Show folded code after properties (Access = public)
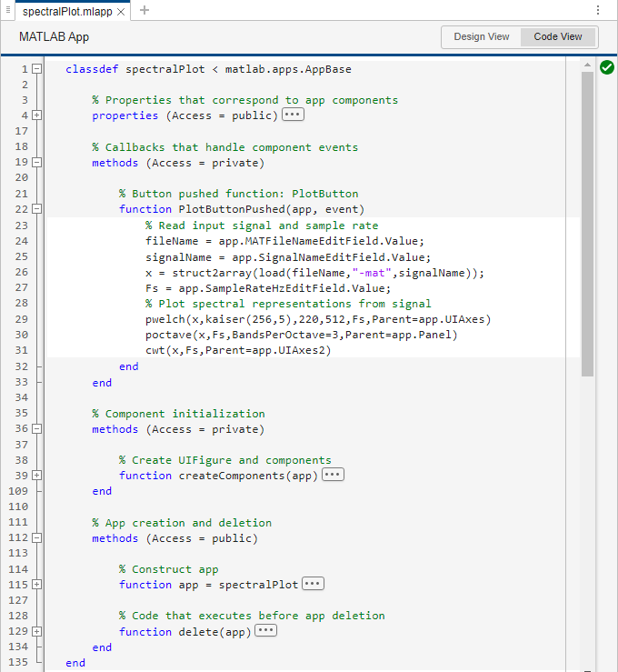 click(293, 115)
